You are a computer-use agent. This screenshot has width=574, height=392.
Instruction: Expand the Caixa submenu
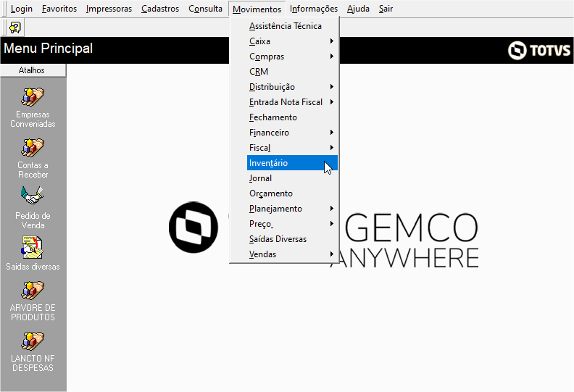pyautogui.click(x=292, y=41)
